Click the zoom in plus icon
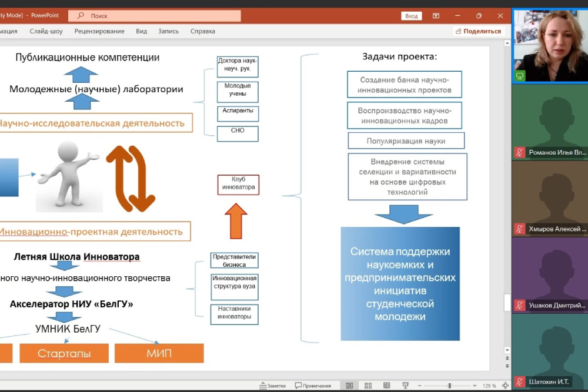Screen dimensions: 588x392 pyautogui.click(x=475, y=386)
